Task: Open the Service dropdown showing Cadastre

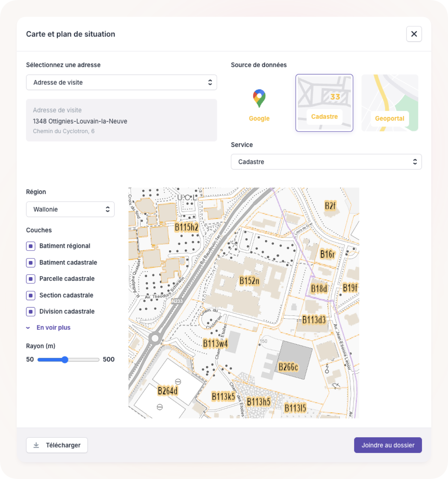Action: click(x=326, y=162)
